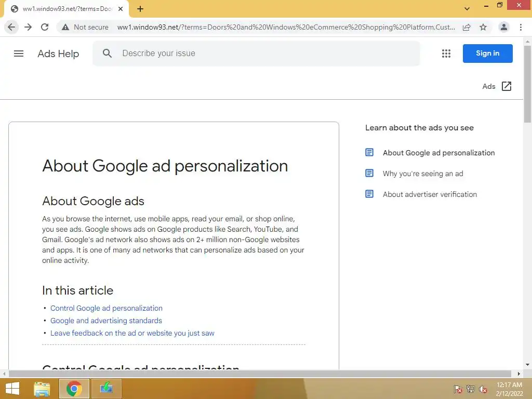Click the network tray icon
The height and width of the screenshot is (399, 532).
[471, 389]
